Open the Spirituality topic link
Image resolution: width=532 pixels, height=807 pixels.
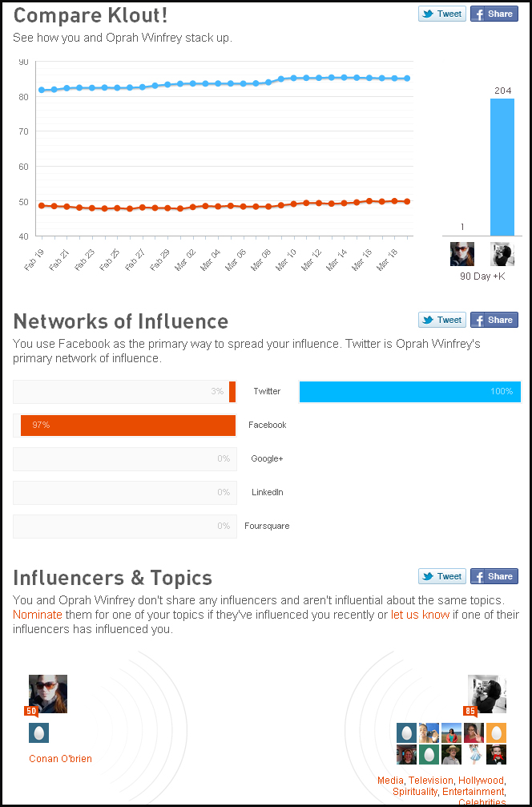point(415,792)
